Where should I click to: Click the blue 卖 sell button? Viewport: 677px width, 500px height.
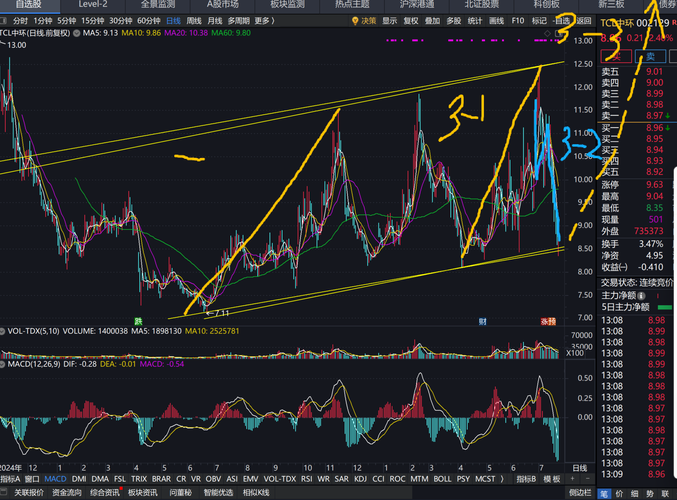click(650, 56)
